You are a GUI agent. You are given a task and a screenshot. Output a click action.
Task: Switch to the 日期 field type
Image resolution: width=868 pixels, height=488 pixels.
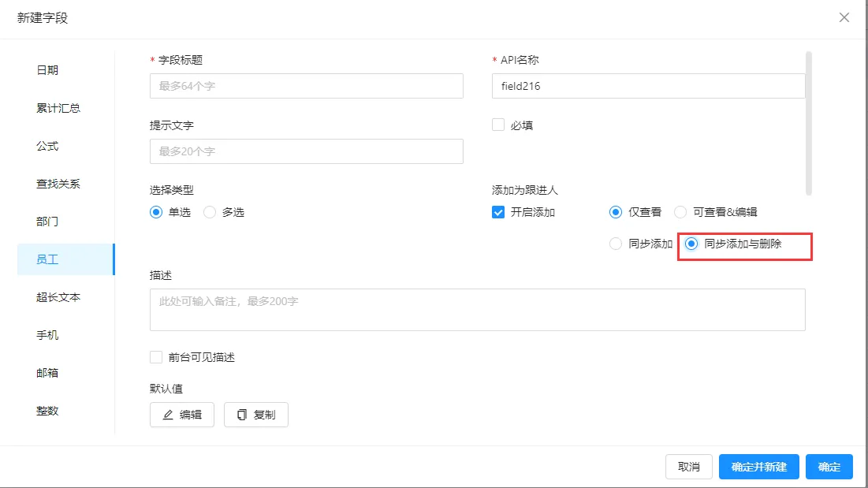coord(47,70)
